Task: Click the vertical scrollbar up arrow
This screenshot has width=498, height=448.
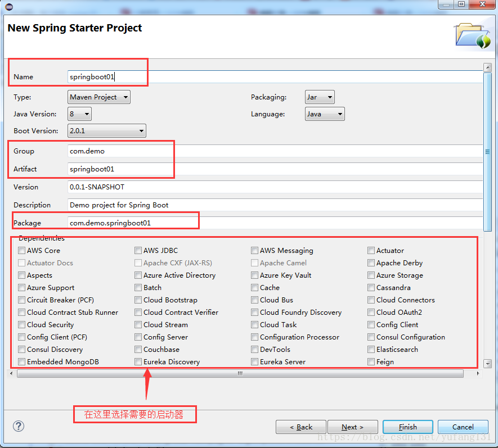Action: [x=487, y=67]
